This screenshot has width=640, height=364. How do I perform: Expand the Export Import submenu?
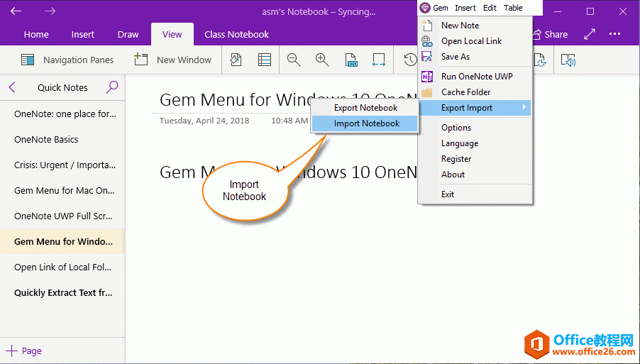click(475, 108)
